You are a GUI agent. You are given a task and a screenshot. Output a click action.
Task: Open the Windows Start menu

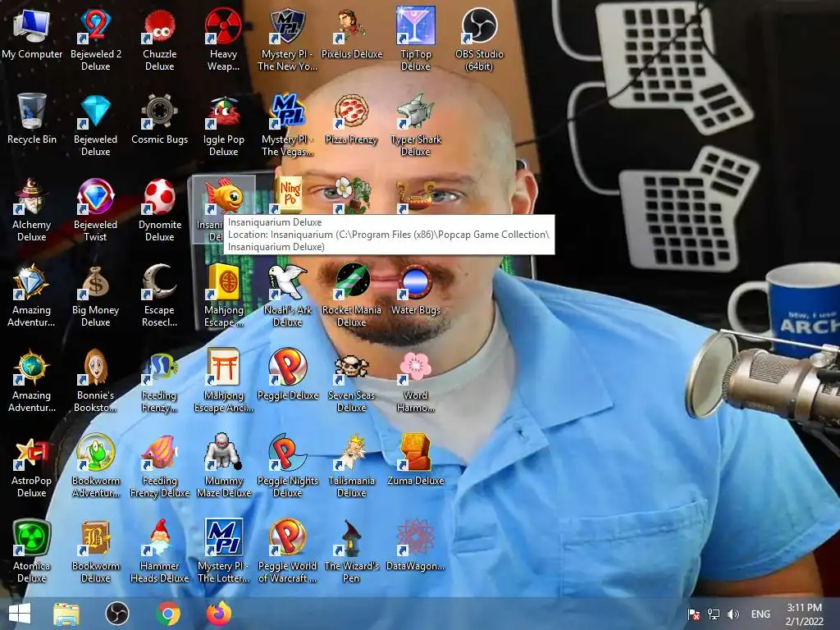tap(20, 614)
